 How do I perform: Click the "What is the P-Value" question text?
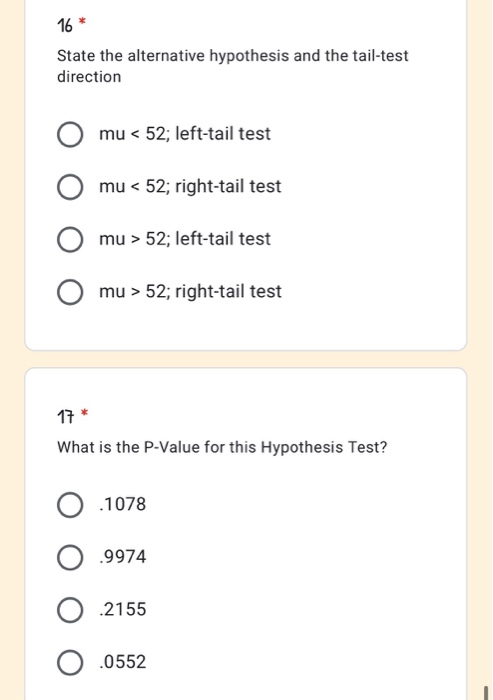[129, 447]
